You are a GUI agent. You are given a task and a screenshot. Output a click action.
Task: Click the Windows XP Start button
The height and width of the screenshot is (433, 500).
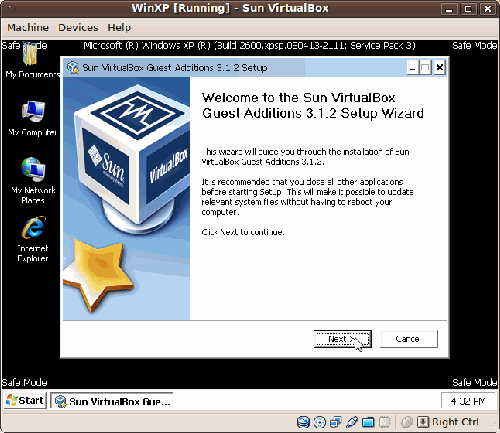click(25, 400)
